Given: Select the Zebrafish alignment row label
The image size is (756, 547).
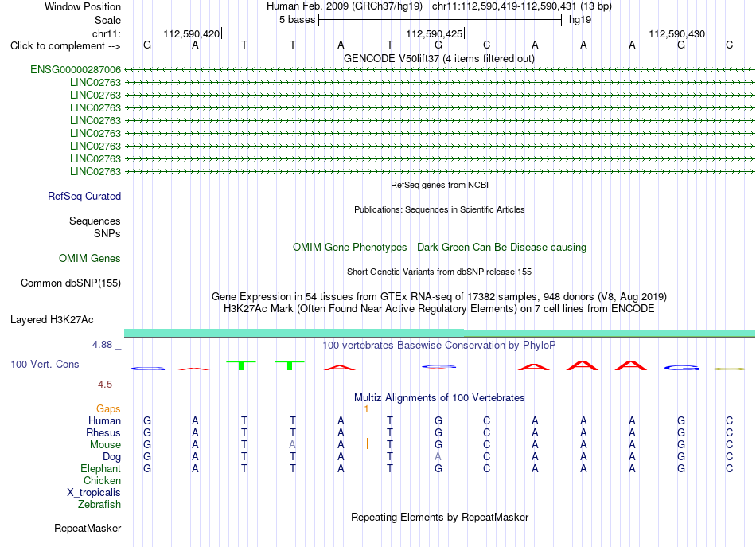Looking at the screenshot, I should click(99, 505).
